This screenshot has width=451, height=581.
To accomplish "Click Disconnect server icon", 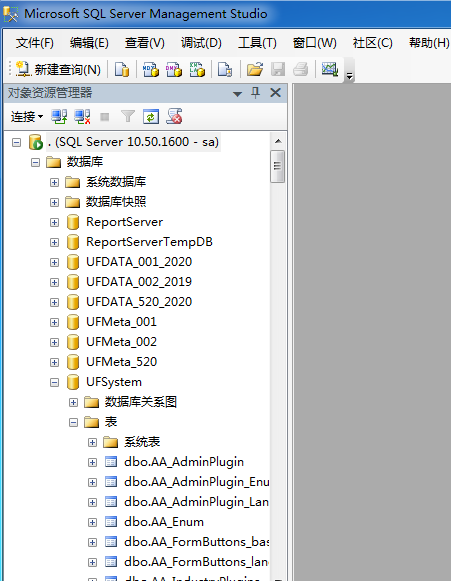I will [x=82, y=117].
